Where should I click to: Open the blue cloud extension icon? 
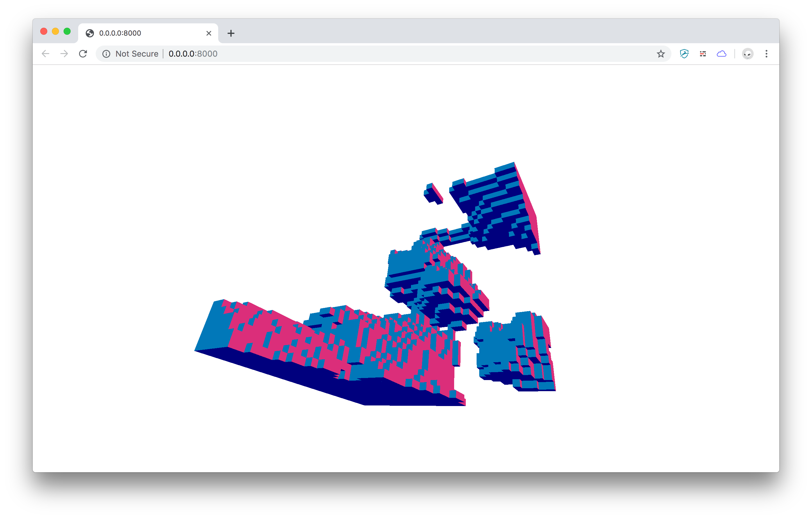coord(721,54)
